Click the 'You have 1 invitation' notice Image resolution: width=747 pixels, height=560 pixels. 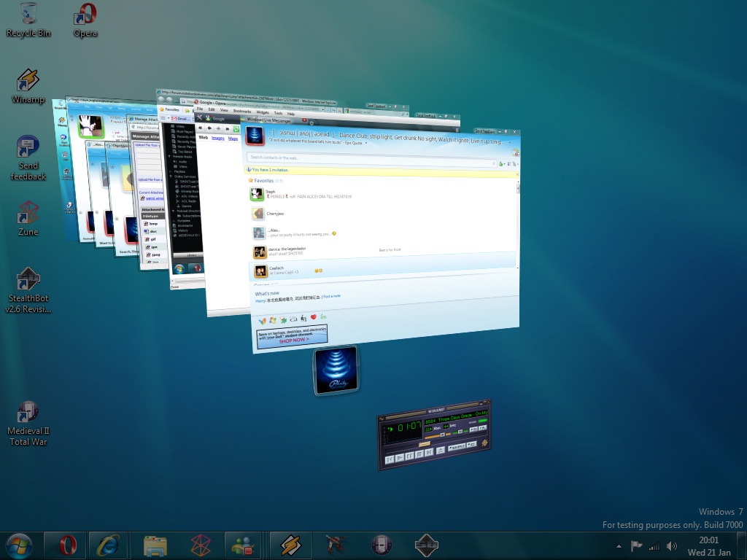[270, 169]
